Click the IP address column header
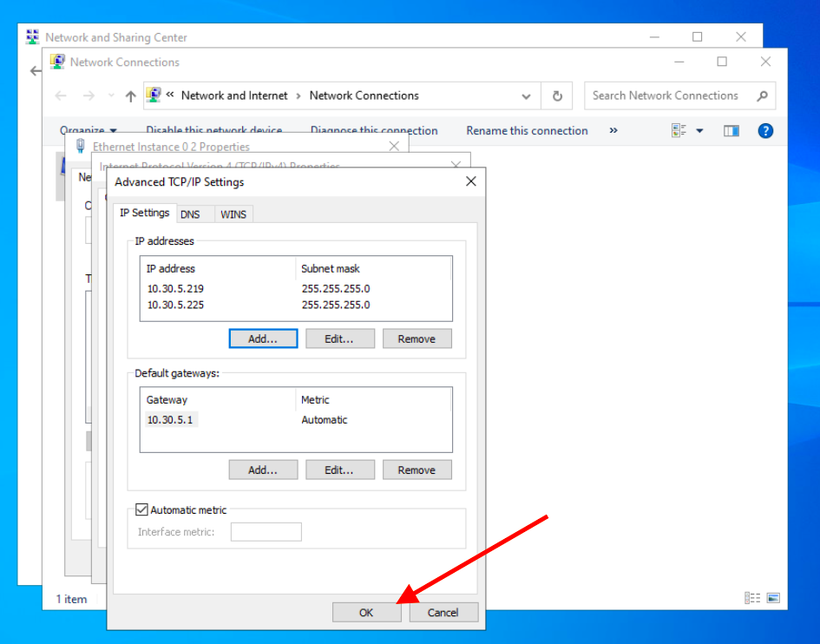820x644 pixels. [218, 269]
